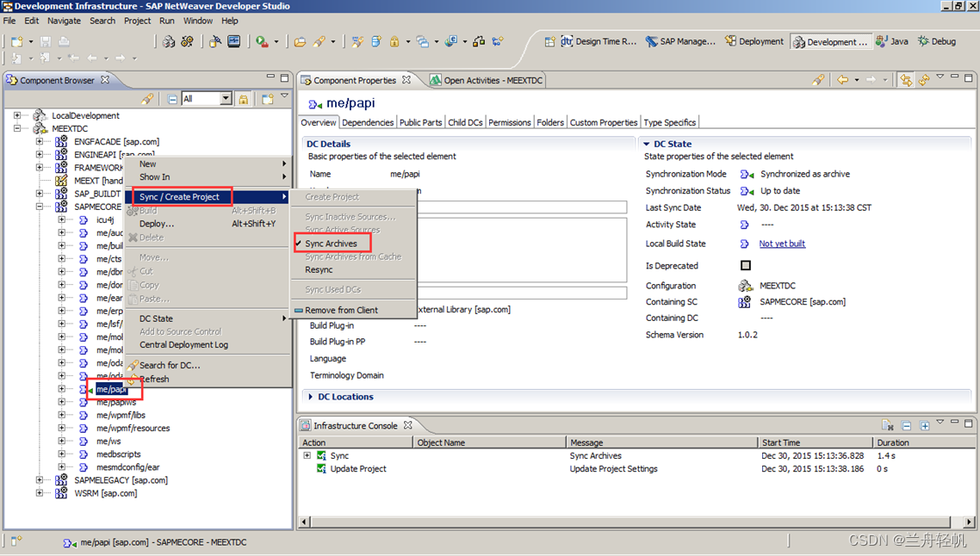980x556 pixels.
Task: Open the Window menu
Action: (197, 21)
